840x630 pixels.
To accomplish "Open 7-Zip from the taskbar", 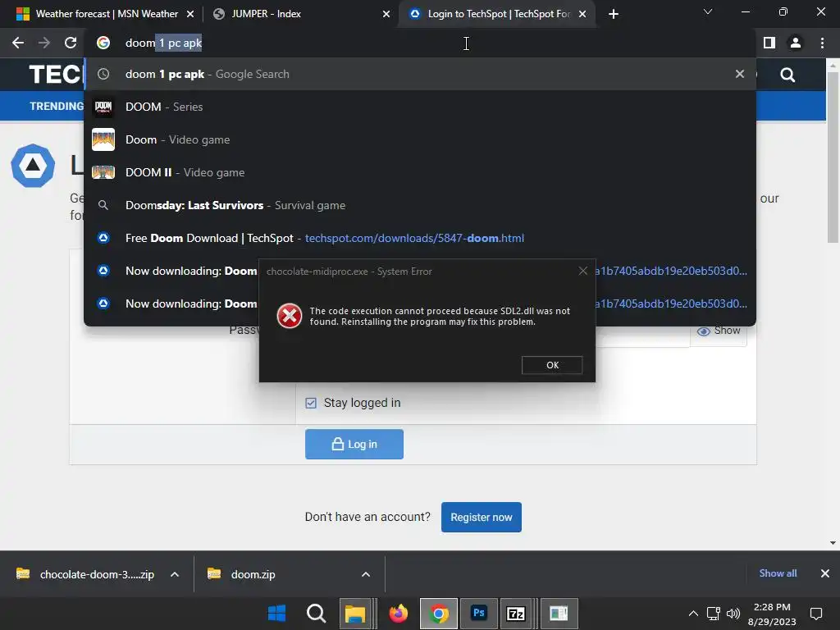I will (516, 614).
